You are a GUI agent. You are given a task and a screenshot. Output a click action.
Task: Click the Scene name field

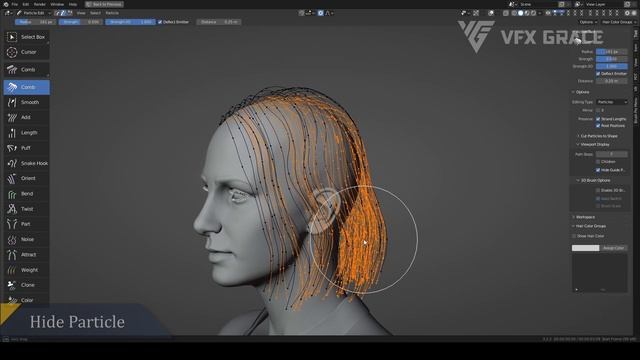tap(537, 4)
